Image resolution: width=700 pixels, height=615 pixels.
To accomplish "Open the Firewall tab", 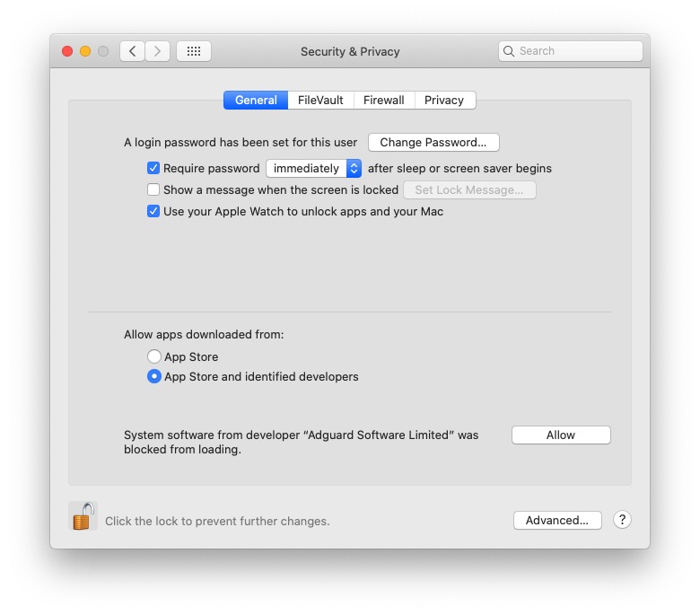I will pyautogui.click(x=383, y=101).
